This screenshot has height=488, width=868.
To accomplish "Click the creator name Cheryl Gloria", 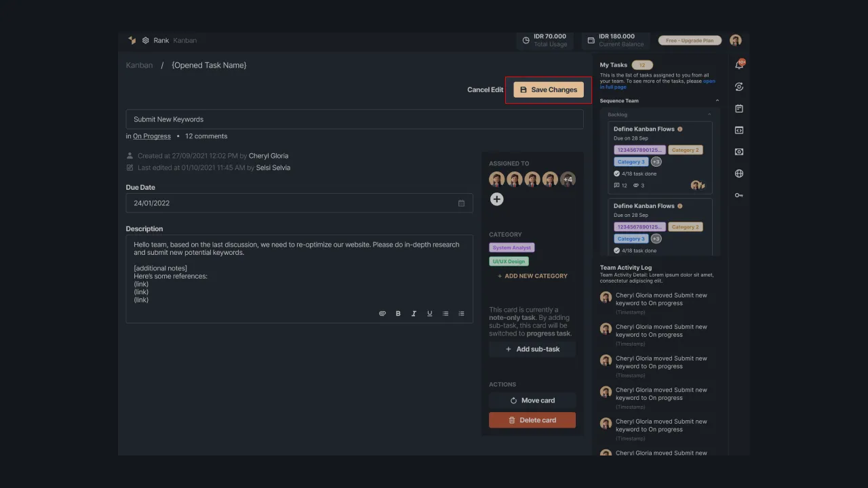I will [269, 156].
